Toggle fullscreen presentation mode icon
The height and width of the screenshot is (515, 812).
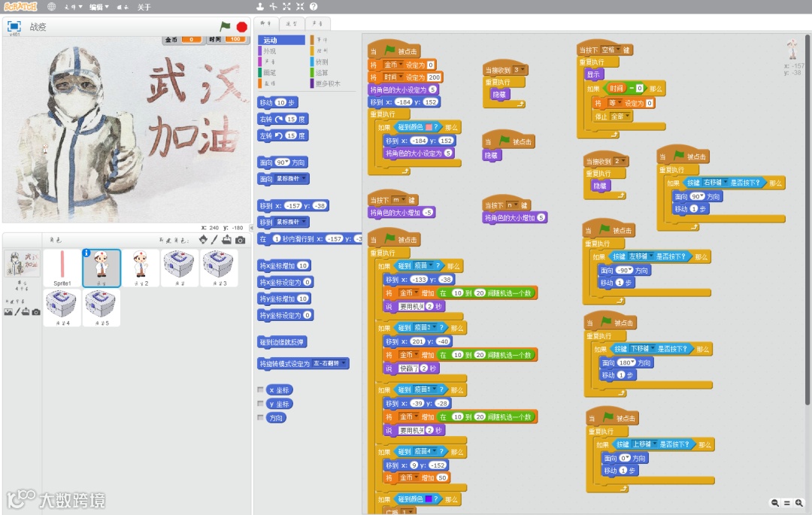tap(14, 26)
